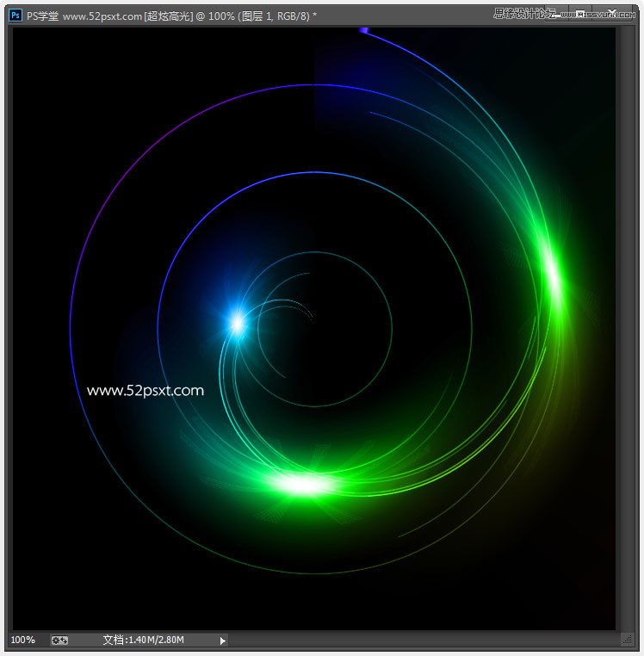Click the status bar preview icon beside zoom

click(59, 640)
